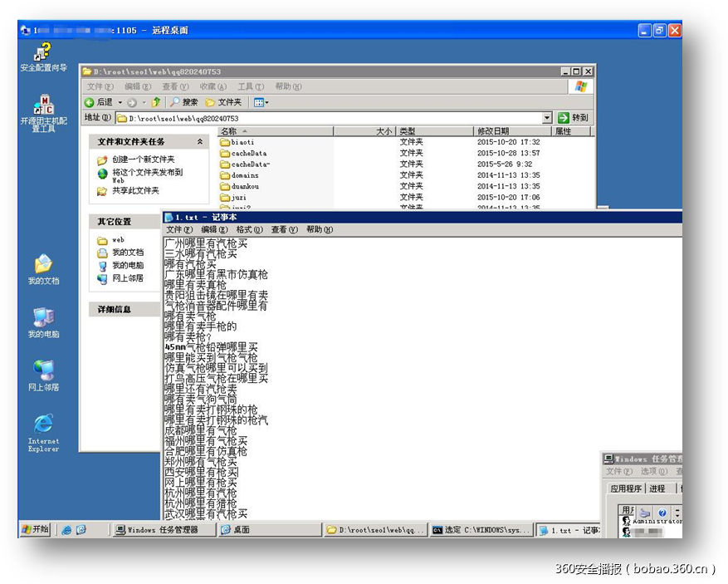Click the Up one level folder icon
The height and width of the screenshot is (584, 728).
(x=154, y=101)
